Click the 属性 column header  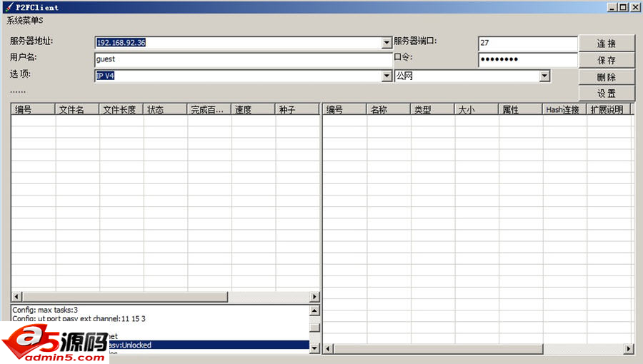521,109
